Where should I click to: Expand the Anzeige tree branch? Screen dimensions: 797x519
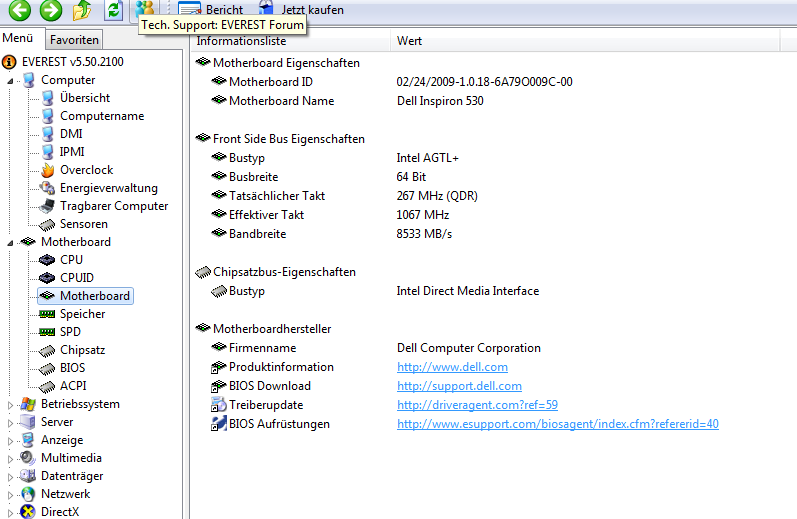[10, 441]
